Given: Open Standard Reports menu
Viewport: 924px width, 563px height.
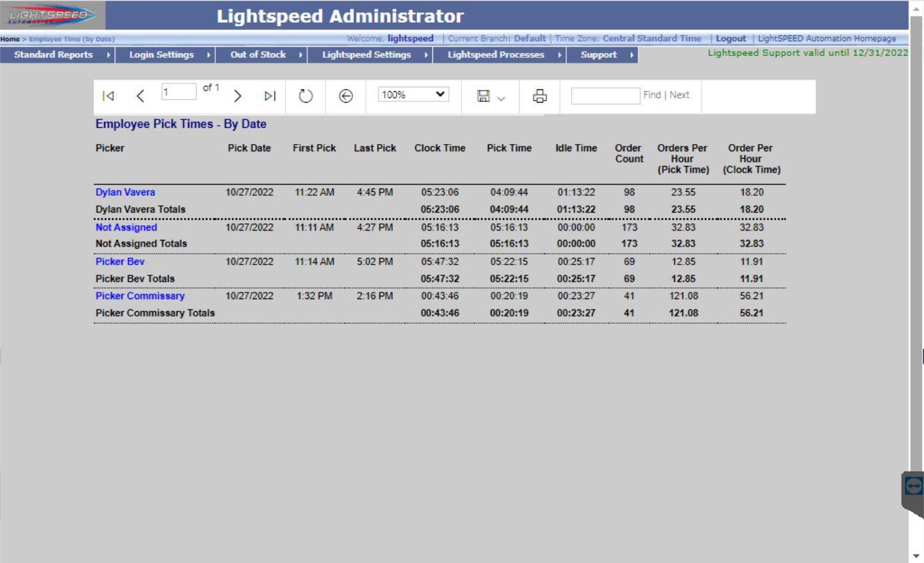Looking at the screenshot, I should 58,55.
